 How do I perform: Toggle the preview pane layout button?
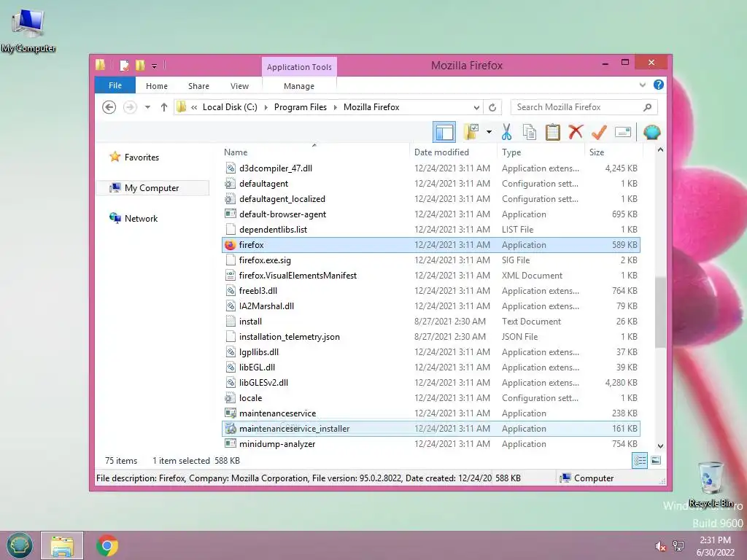pyautogui.click(x=444, y=132)
